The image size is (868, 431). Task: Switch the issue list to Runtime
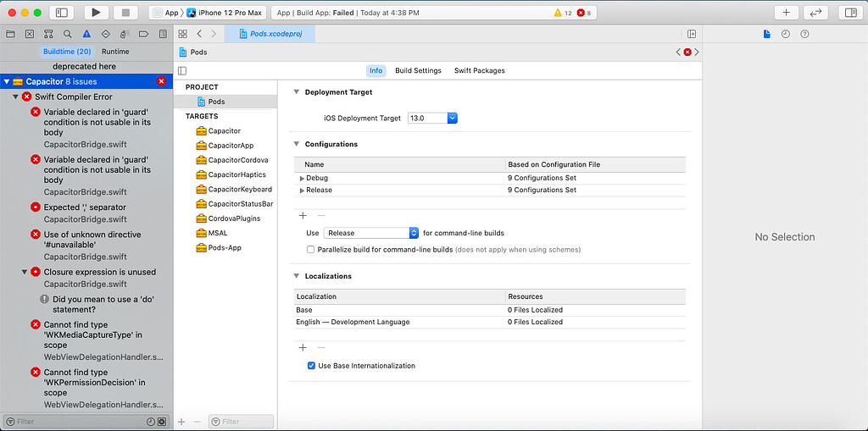click(x=115, y=52)
